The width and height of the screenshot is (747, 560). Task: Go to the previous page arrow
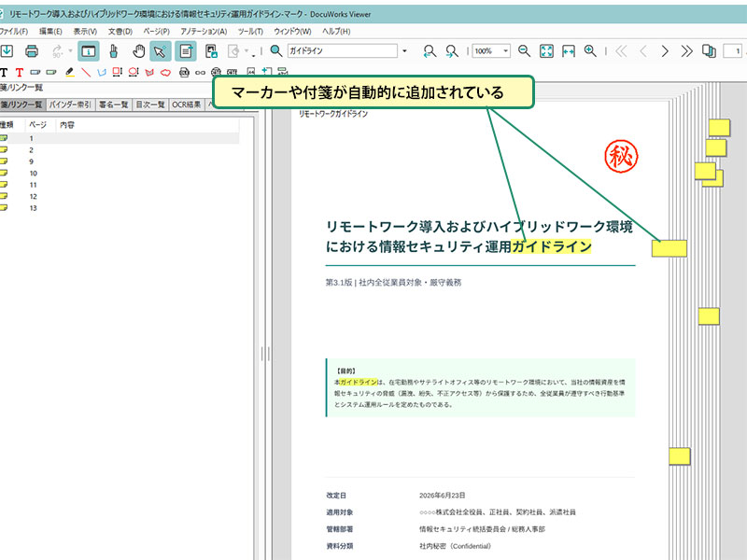(642, 51)
